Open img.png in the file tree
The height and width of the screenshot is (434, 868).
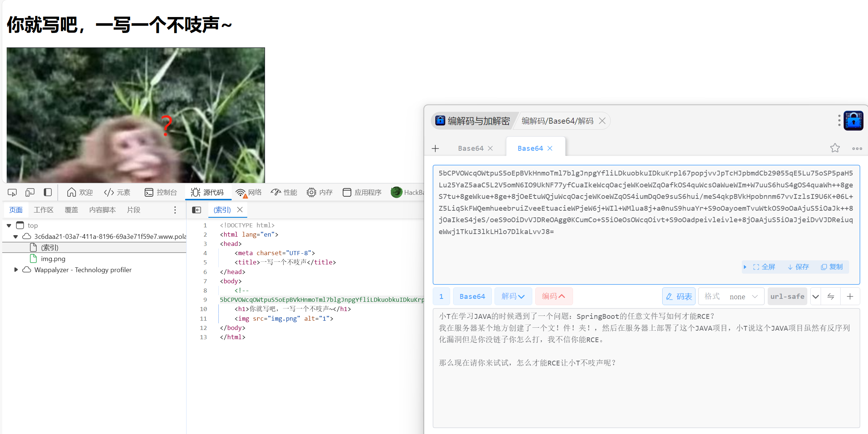[x=53, y=259]
